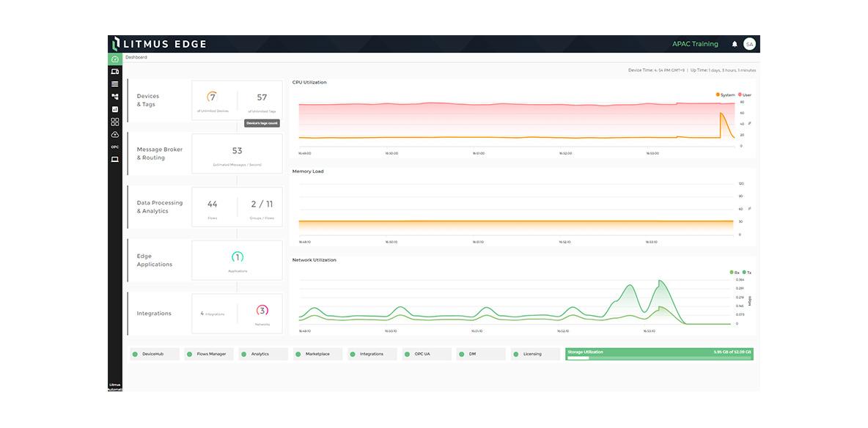Select the Dashboard breadcrumb label

point(136,57)
